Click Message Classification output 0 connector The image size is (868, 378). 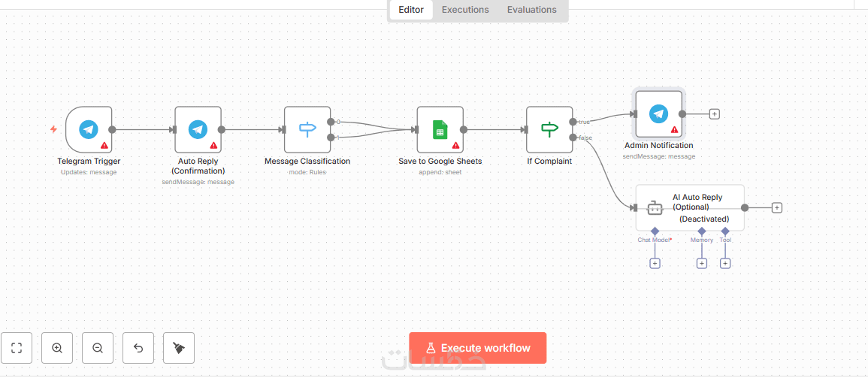331,122
